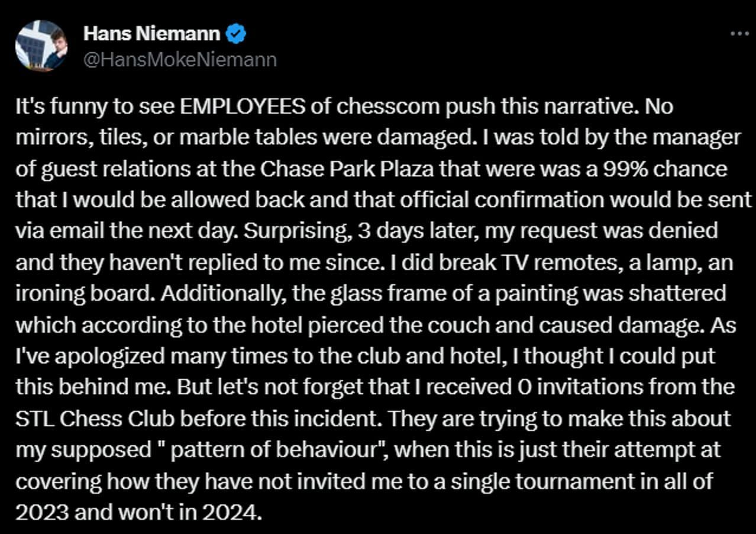
Task: Open the @HansMokeNiemann handle link
Action: (x=180, y=60)
